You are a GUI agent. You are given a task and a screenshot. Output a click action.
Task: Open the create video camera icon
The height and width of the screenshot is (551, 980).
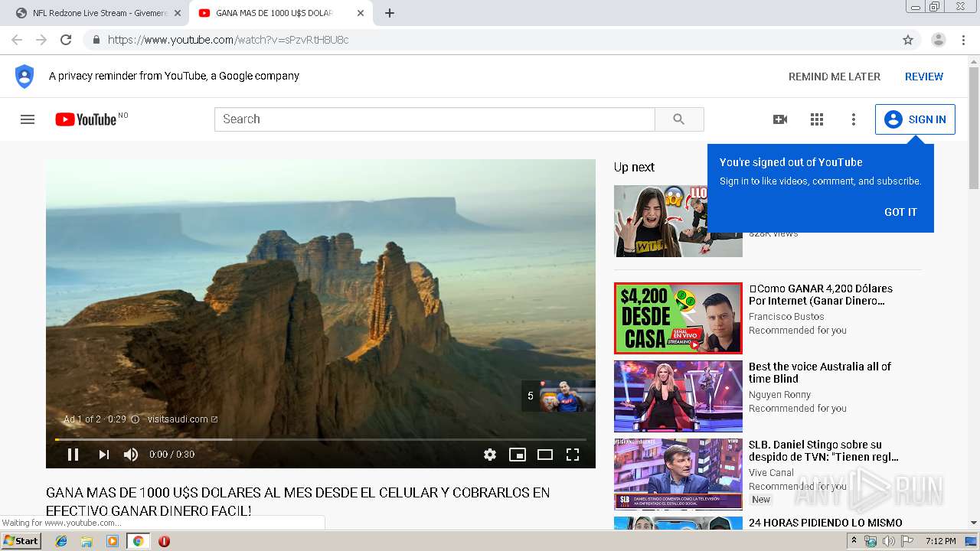(x=780, y=119)
